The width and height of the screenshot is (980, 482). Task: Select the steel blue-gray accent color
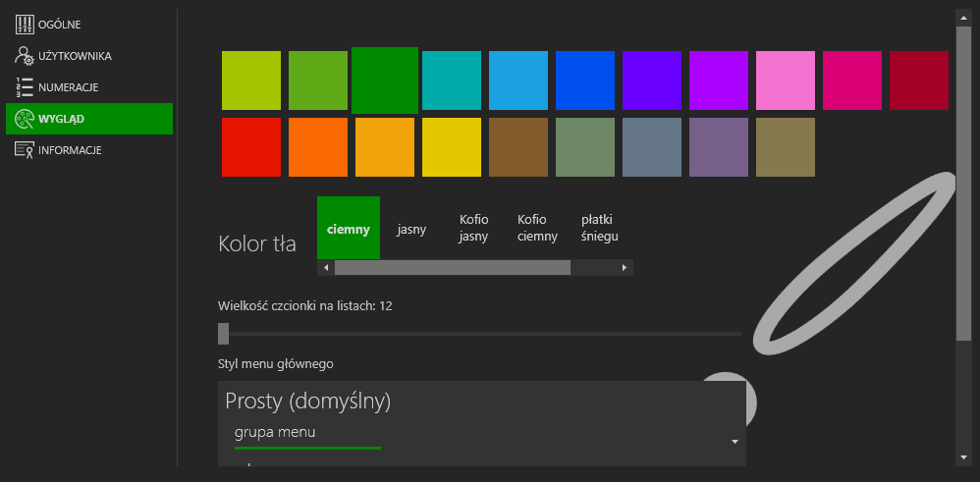pos(652,147)
